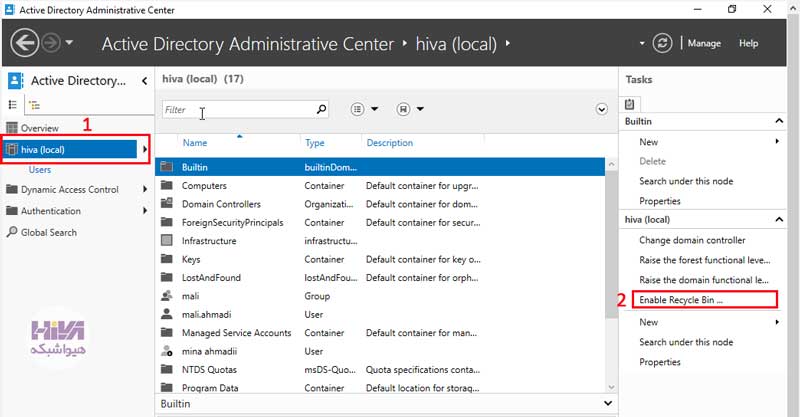Click the saved queries icon button
Screen dimensions: 800x417
403,109
